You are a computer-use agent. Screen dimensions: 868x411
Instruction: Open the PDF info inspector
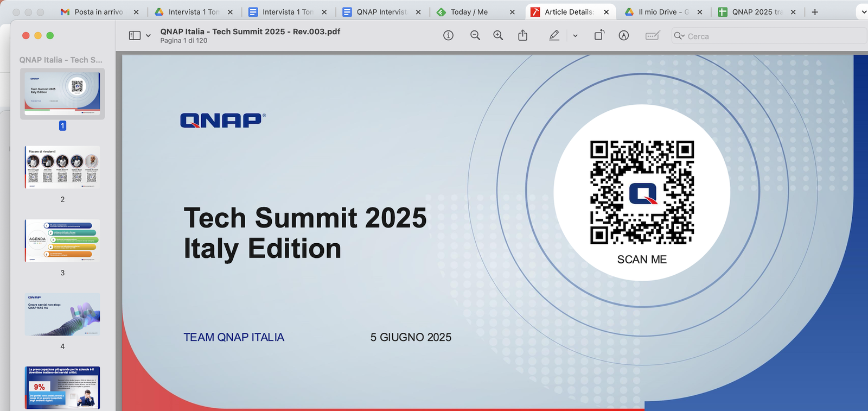click(x=448, y=35)
